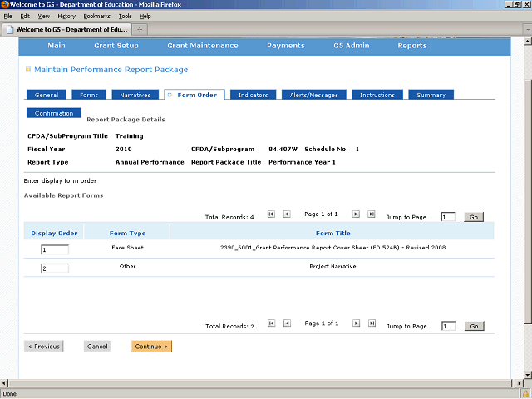
Task: Click previous page arrow in upper pagination
Action: click(x=286, y=214)
